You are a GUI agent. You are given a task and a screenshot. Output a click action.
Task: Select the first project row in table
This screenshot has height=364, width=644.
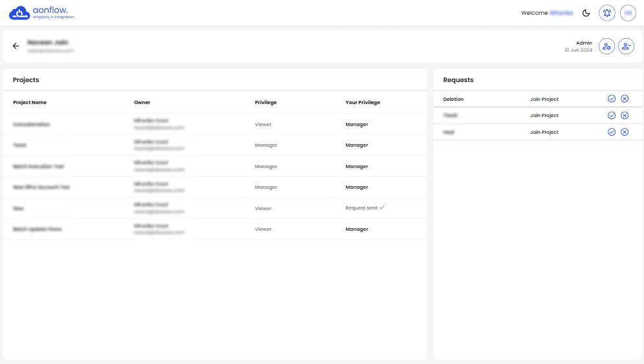coord(32,124)
